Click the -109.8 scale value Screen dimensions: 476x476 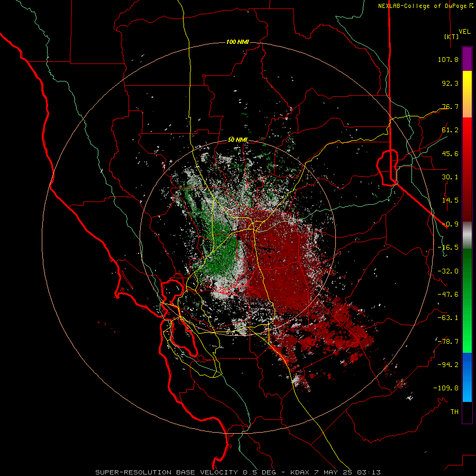click(446, 388)
